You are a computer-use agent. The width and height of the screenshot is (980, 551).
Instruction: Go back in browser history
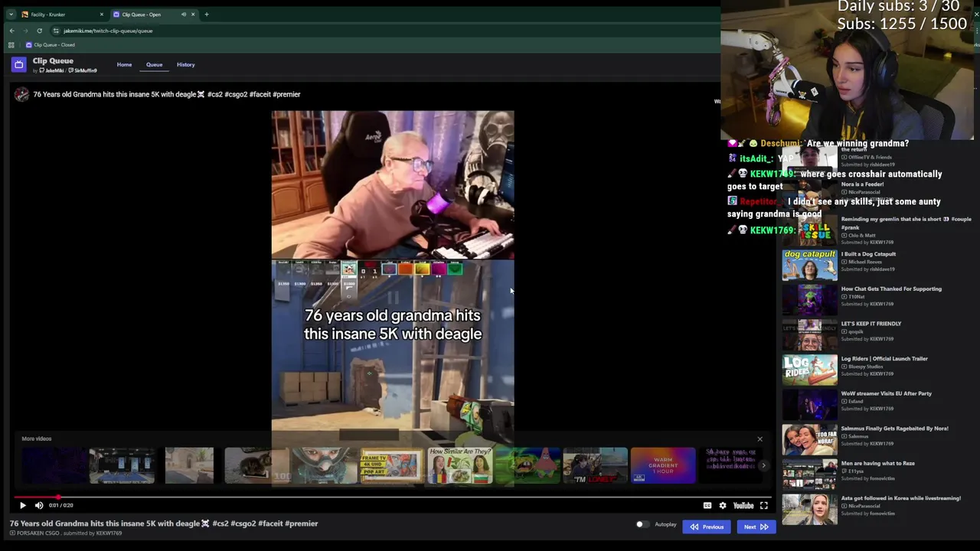coord(11,31)
